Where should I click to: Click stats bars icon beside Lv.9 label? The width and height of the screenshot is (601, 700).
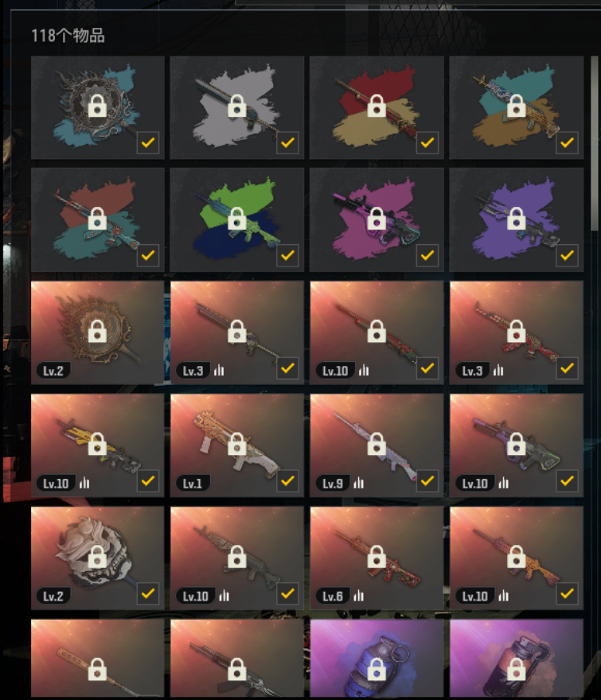pyautogui.click(x=359, y=483)
